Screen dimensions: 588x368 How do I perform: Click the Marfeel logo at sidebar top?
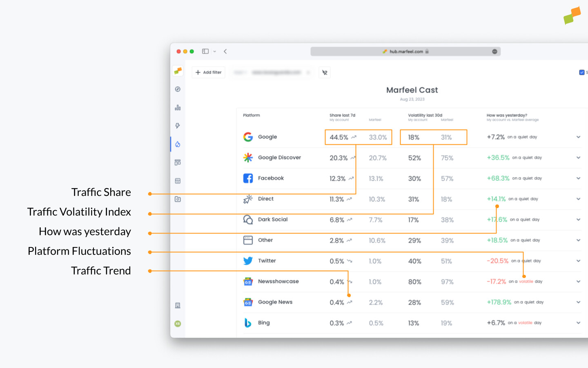tap(178, 70)
